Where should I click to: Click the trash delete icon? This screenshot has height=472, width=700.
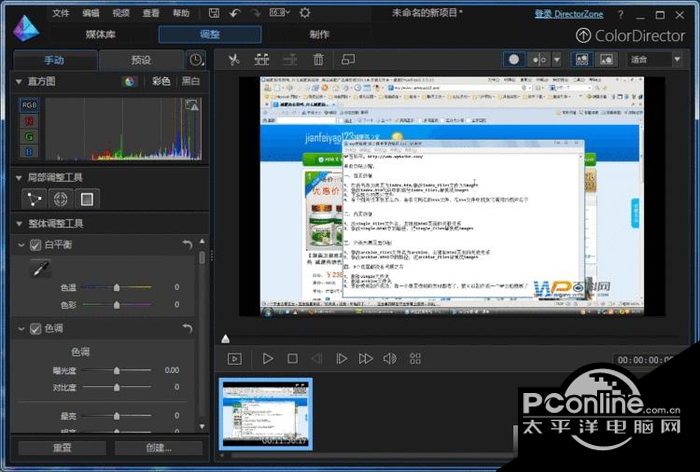coord(318,59)
